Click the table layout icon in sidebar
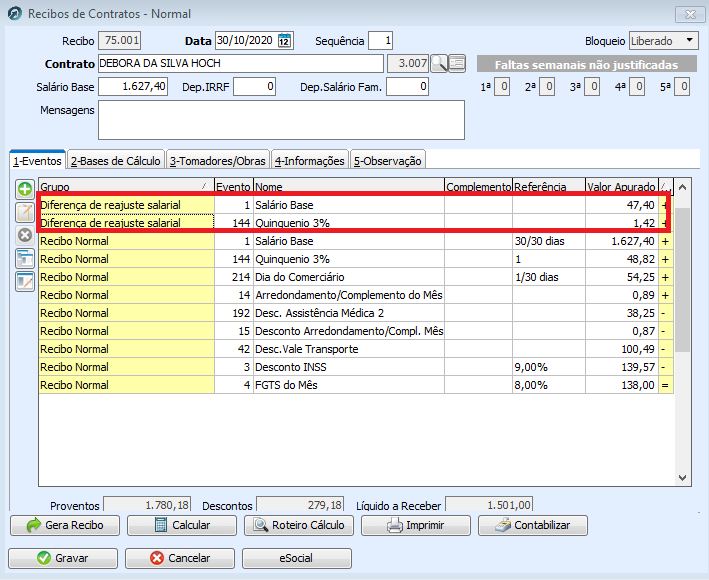 click(x=25, y=259)
